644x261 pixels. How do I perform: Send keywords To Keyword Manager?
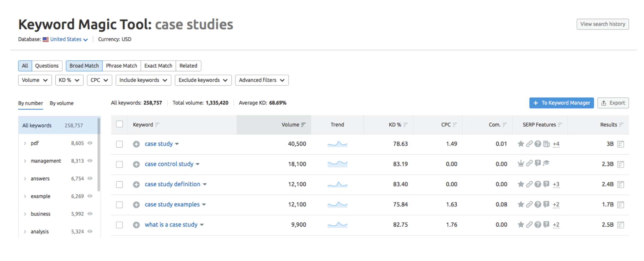coord(562,103)
